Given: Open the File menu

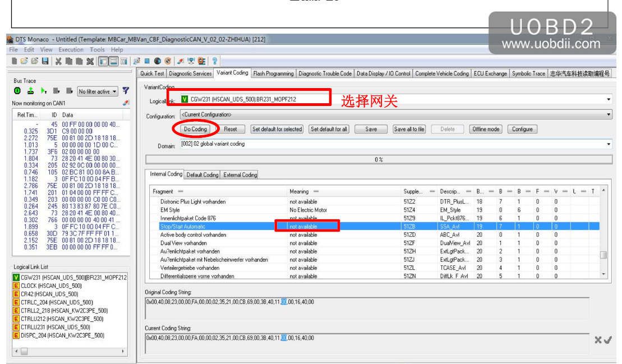Looking at the screenshot, I should 13,49.
